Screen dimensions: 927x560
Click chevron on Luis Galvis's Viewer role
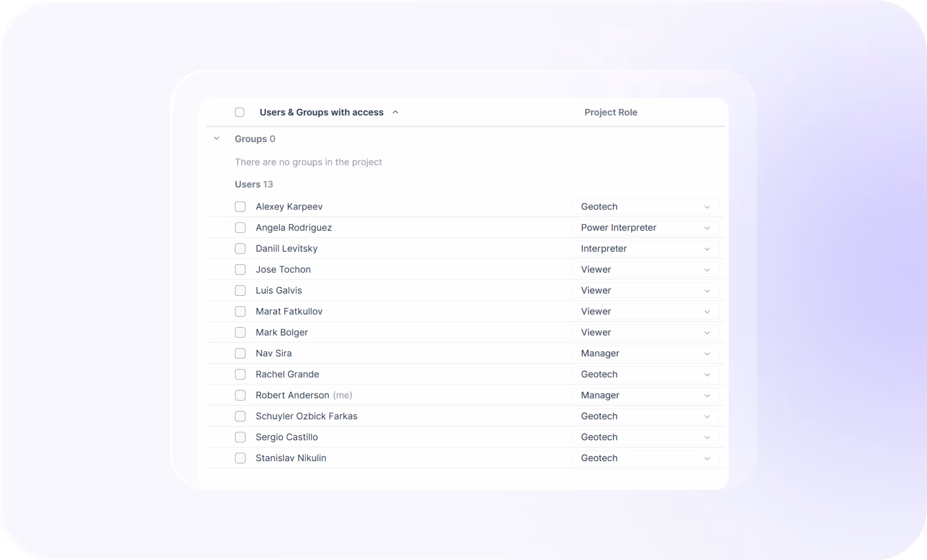click(x=707, y=291)
